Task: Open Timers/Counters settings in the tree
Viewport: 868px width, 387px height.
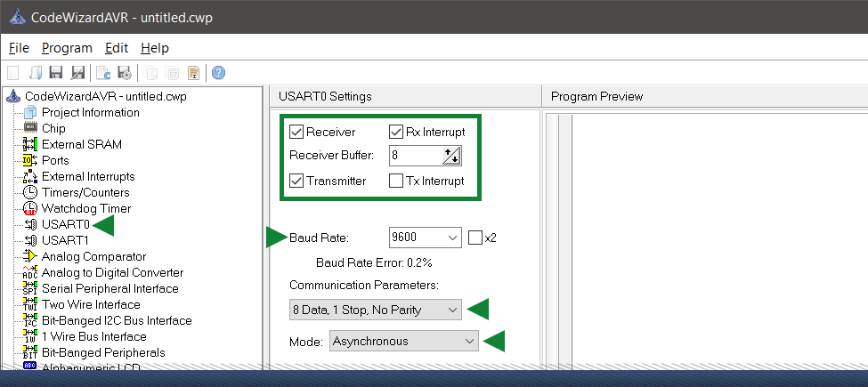Action: [85, 192]
